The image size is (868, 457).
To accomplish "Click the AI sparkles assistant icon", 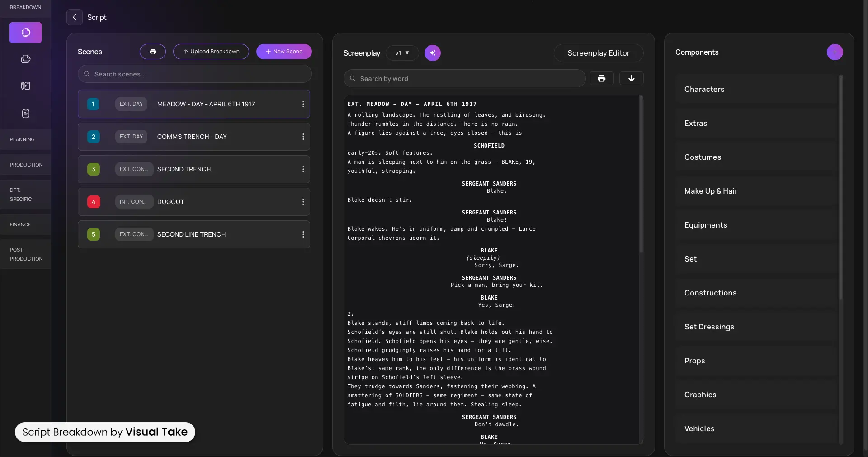I will [x=432, y=53].
